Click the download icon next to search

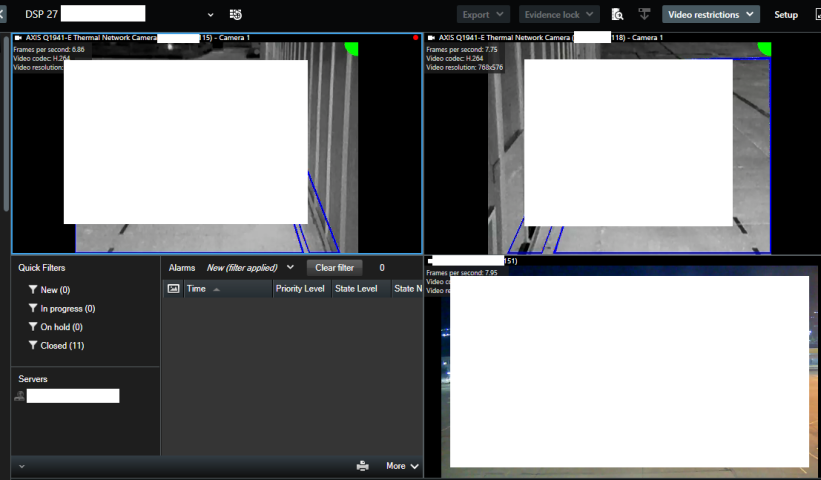(644, 15)
